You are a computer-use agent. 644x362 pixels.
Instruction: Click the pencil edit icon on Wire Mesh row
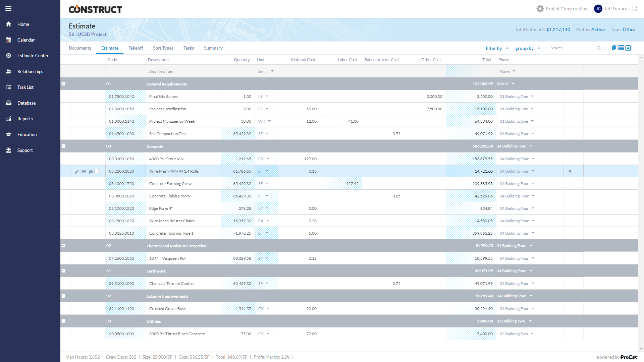77,172
